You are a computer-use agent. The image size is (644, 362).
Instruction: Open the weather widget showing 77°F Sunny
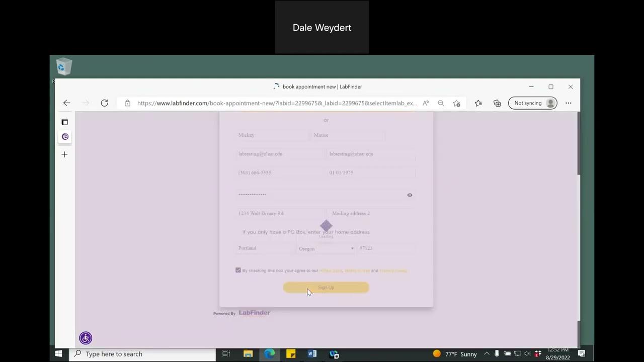point(454,354)
